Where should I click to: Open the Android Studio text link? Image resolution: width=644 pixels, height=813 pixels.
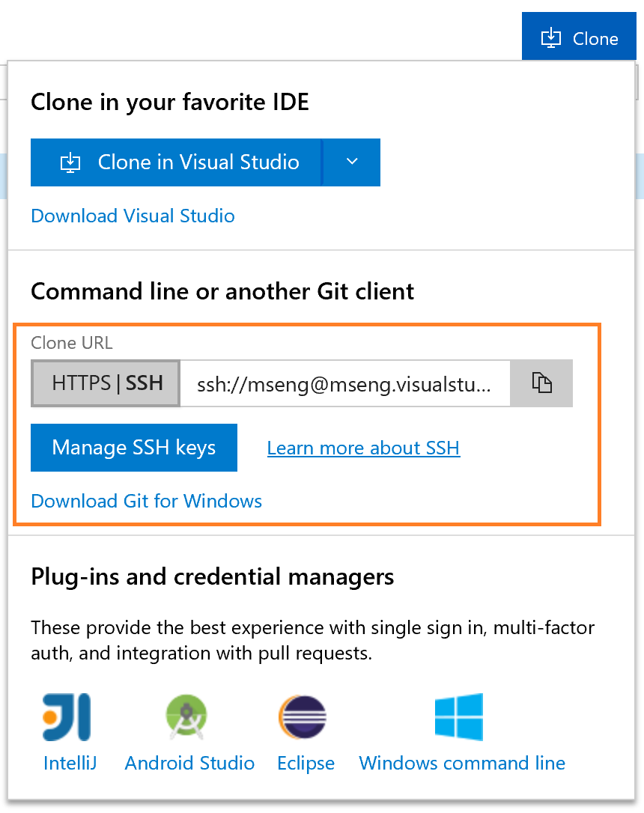coord(189,763)
